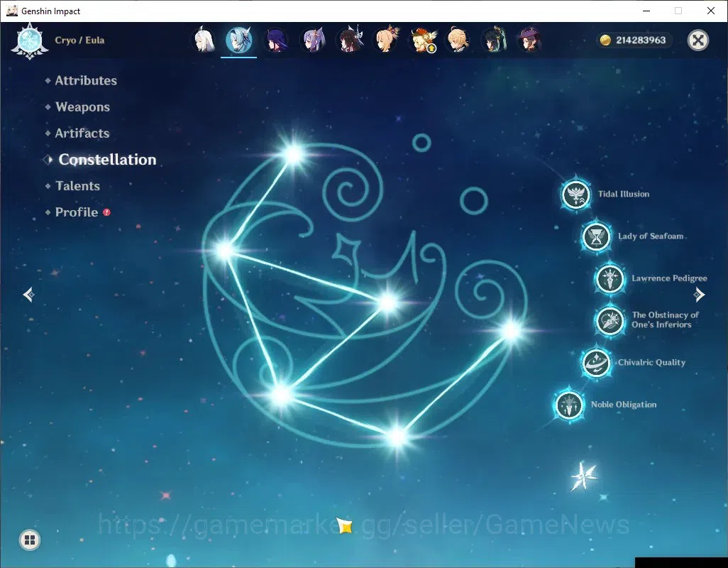Open the Profile menu
This screenshot has height=568, width=728.
pos(77,212)
